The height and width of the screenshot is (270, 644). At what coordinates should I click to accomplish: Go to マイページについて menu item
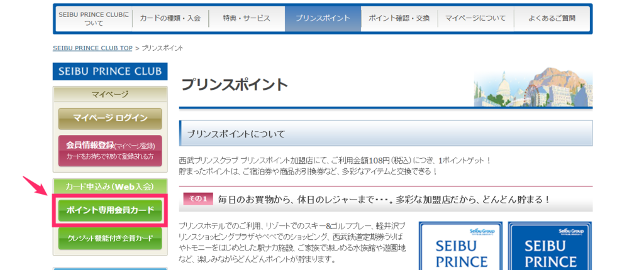click(x=475, y=19)
